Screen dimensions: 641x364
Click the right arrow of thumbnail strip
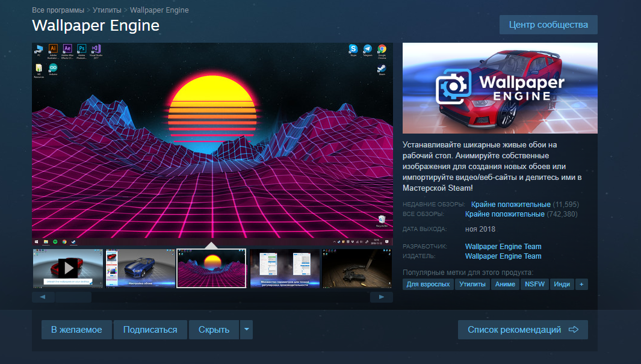pyautogui.click(x=382, y=297)
